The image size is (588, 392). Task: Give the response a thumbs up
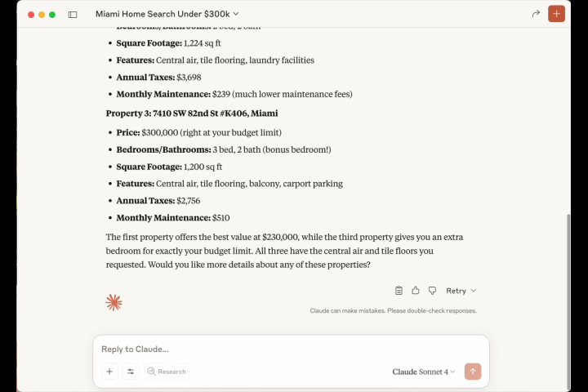416,291
